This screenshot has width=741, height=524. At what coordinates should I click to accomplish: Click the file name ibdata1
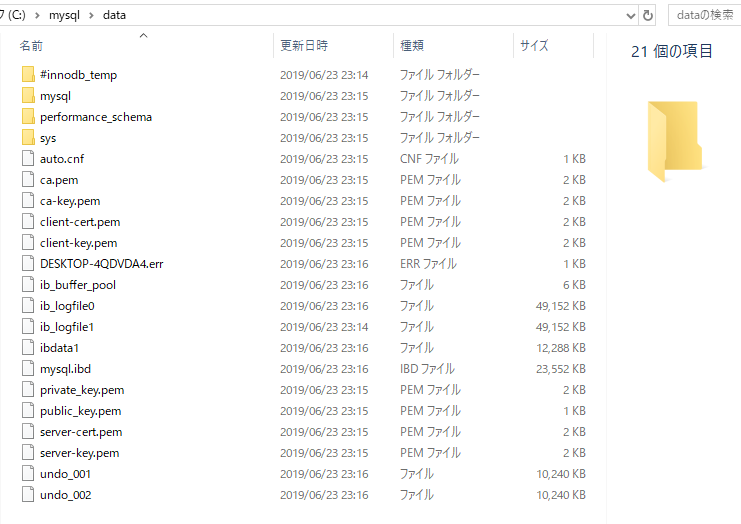click(59, 348)
